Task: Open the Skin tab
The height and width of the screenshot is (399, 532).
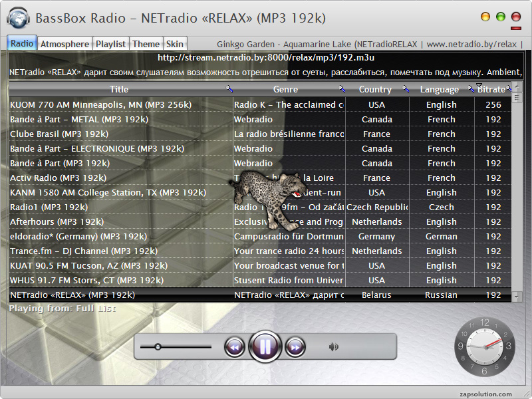Action: point(175,44)
